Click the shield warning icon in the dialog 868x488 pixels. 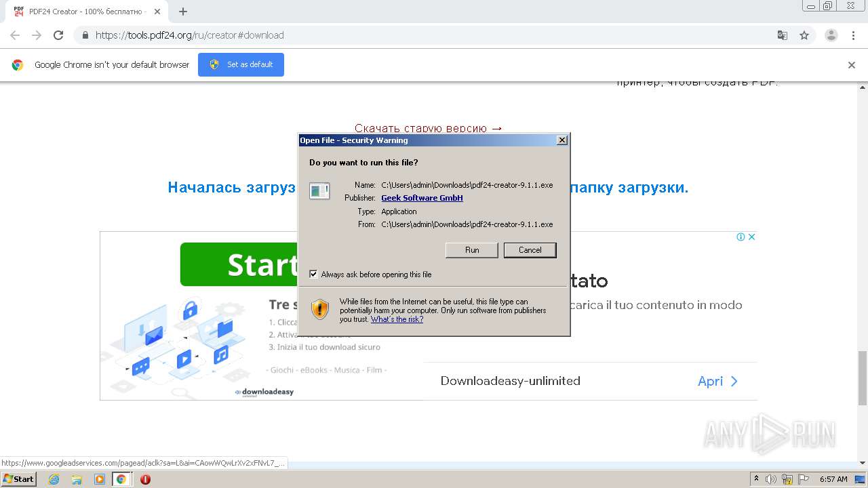click(x=320, y=310)
